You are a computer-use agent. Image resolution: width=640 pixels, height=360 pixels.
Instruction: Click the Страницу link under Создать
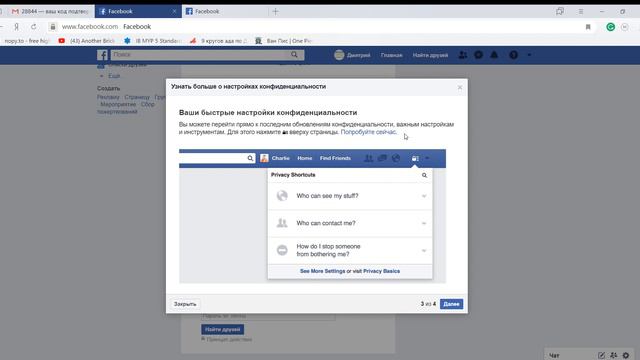(137, 97)
